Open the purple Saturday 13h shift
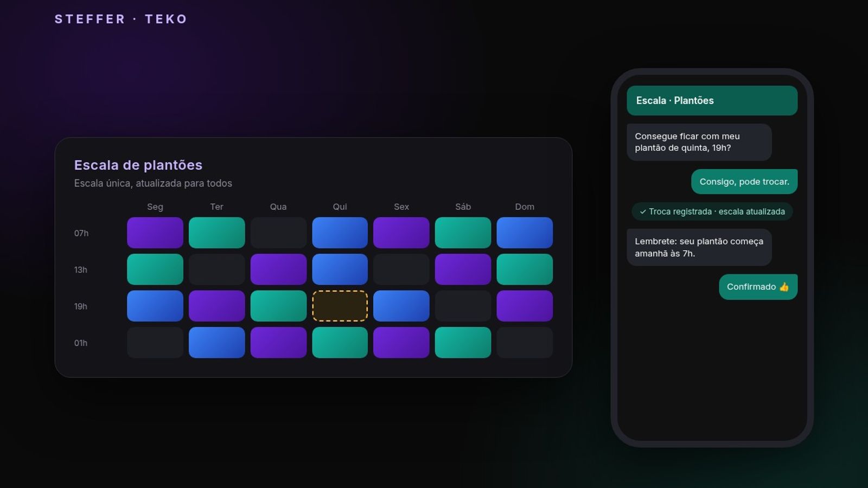This screenshot has width=868, height=488. 463,269
